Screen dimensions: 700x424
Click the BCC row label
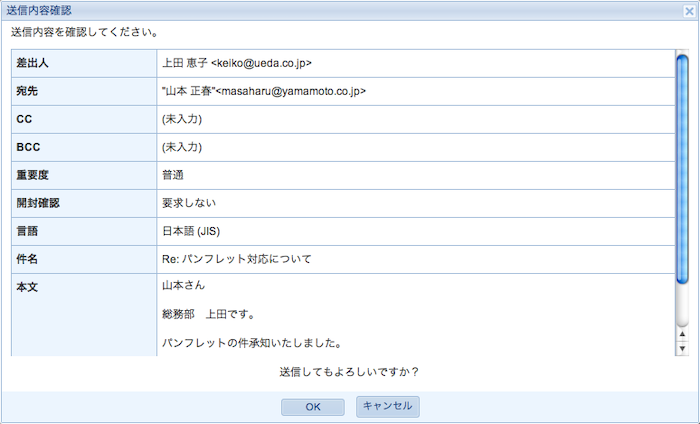tap(28, 147)
